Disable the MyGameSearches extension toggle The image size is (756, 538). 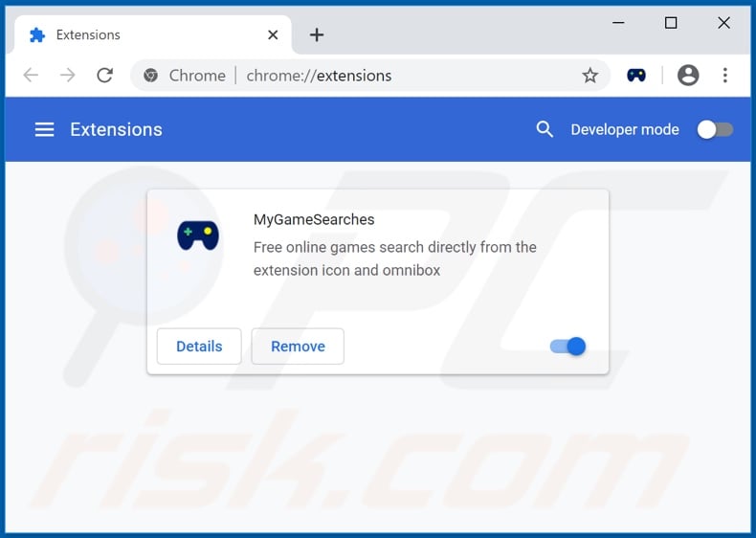tap(567, 346)
